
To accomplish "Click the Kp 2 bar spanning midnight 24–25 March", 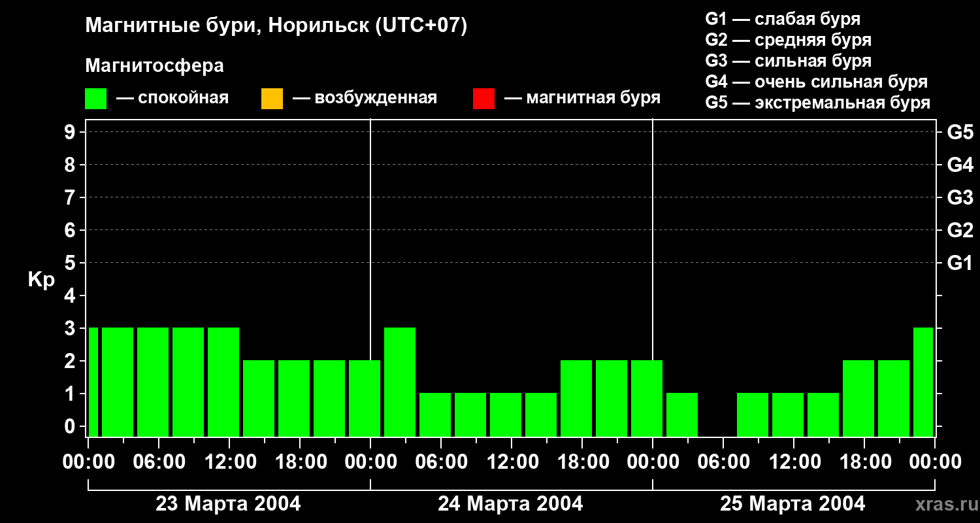I will click(647, 398).
